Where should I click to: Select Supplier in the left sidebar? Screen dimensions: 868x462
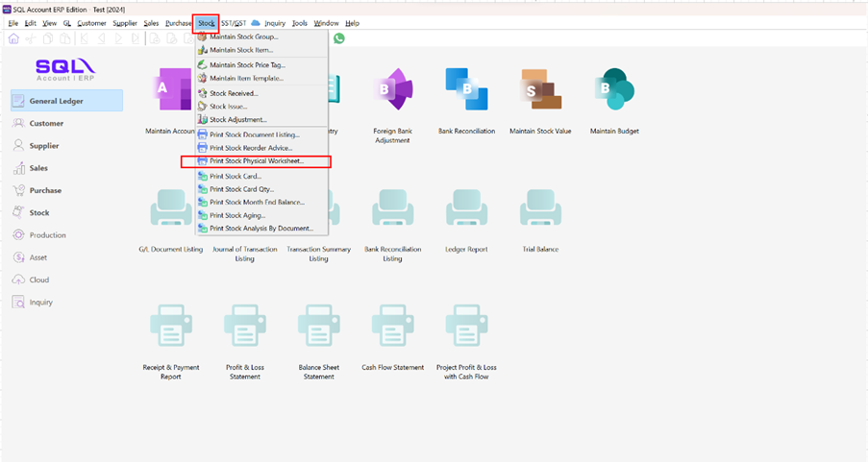[44, 146]
